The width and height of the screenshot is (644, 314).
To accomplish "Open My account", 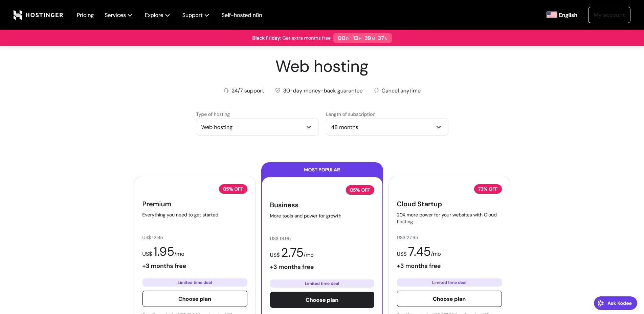I will 608,15.
